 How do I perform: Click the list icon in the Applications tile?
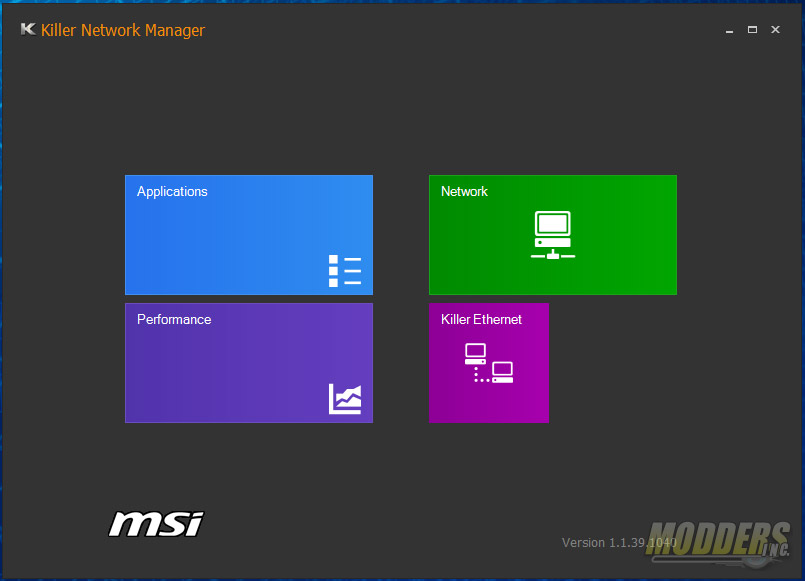coord(345,271)
